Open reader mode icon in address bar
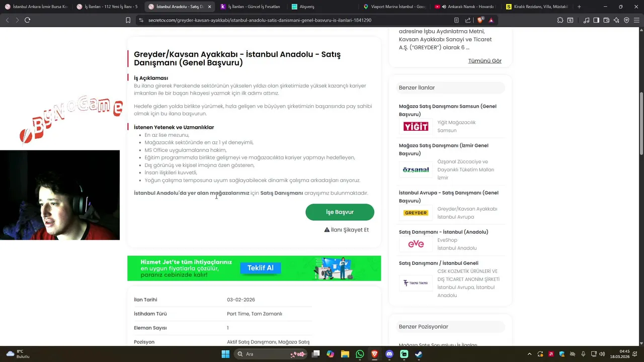The height and width of the screenshot is (362, 644). click(x=456, y=20)
